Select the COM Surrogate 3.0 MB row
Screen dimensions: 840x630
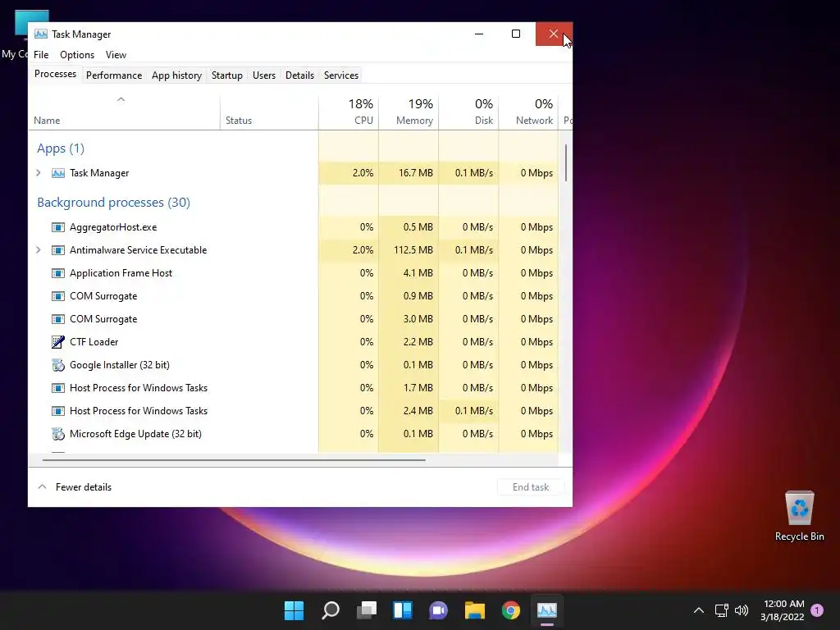click(x=294, y=319)
